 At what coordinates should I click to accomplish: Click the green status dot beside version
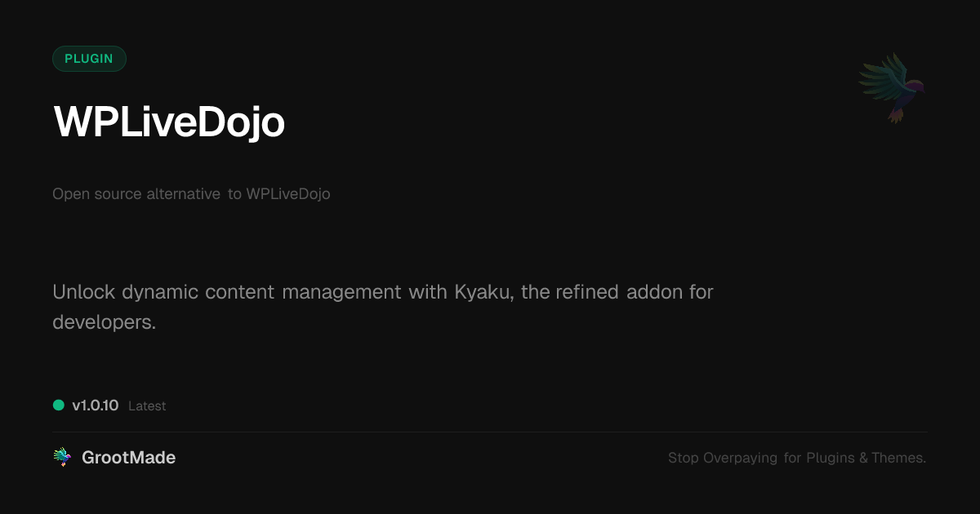(59, 405)
